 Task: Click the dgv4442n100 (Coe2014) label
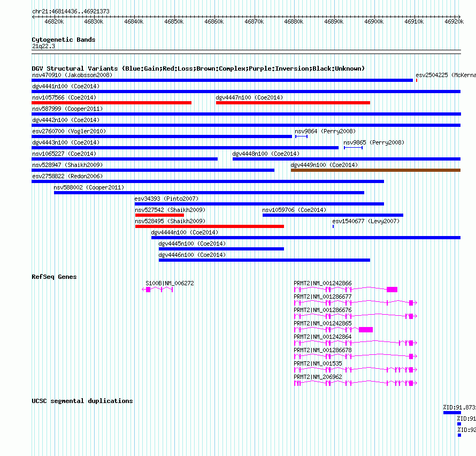click(x=66, y=120)
